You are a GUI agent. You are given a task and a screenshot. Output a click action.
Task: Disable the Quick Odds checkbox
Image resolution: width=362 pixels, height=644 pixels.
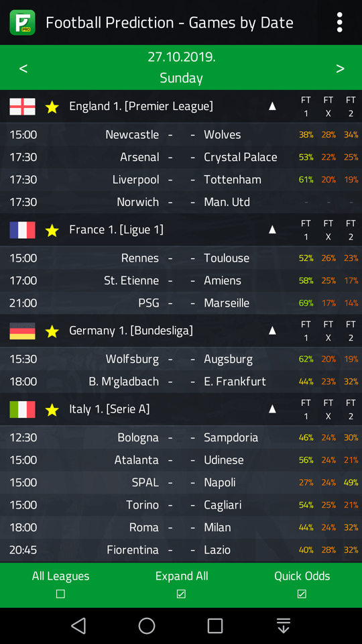(x=302, y=594)
